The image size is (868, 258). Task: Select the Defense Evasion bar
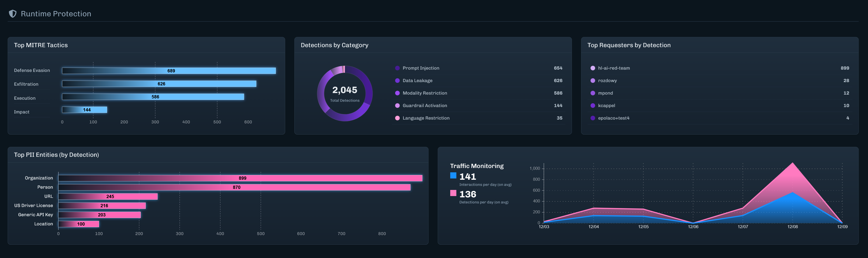(x=169, y=71)
